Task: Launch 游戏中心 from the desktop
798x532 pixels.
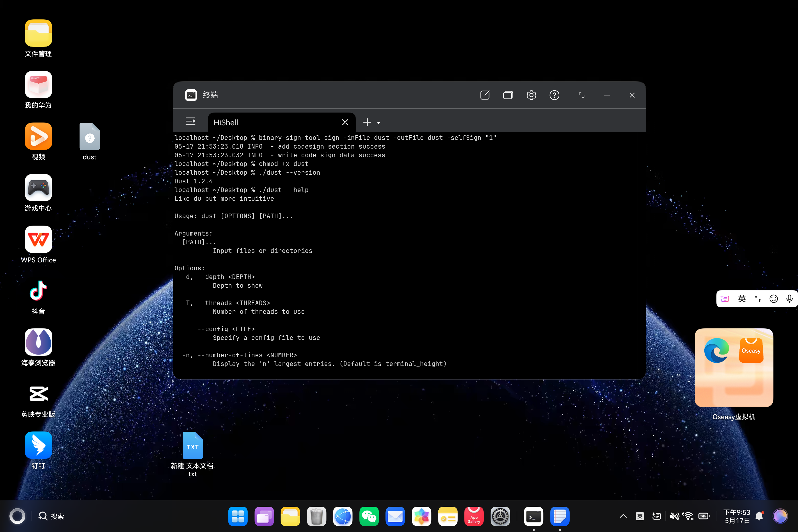Action: coord(38,188)
